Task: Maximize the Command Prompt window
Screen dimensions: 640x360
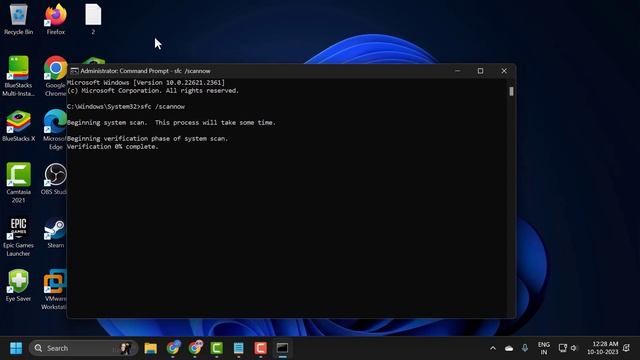Action: [480, 71]
